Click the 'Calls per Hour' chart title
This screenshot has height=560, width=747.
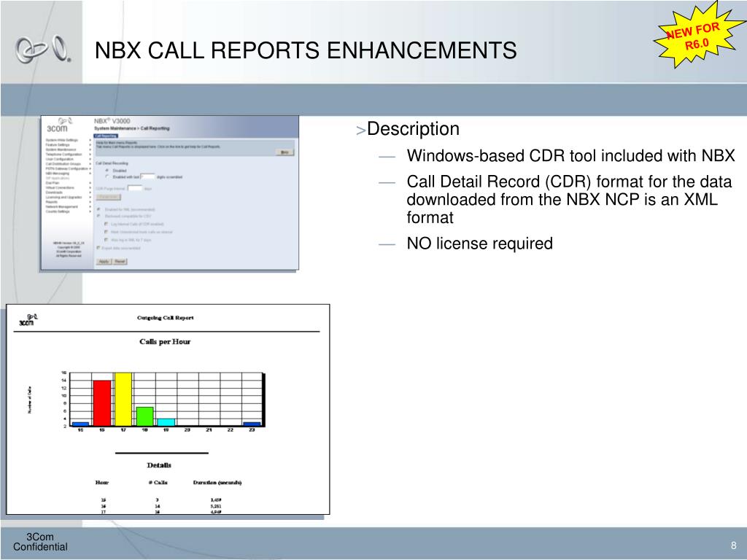coord(165,341)
